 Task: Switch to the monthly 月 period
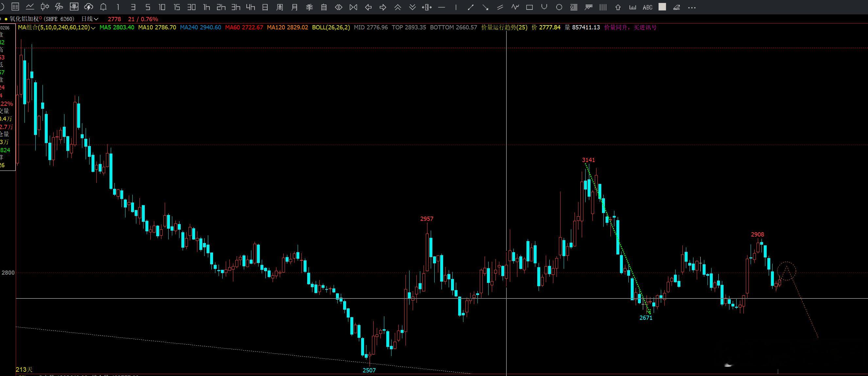pyautogui.click(x=294, y=7)
